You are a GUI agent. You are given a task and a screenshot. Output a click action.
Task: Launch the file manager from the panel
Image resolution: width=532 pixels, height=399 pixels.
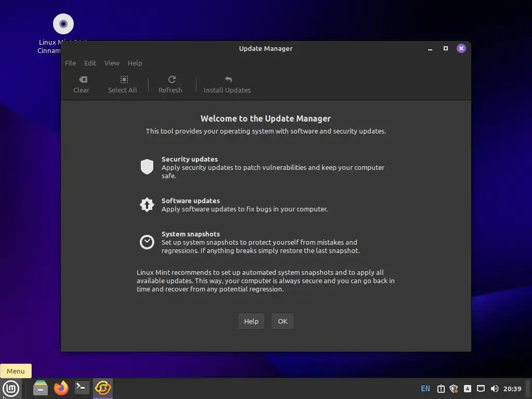click(41, 388)
